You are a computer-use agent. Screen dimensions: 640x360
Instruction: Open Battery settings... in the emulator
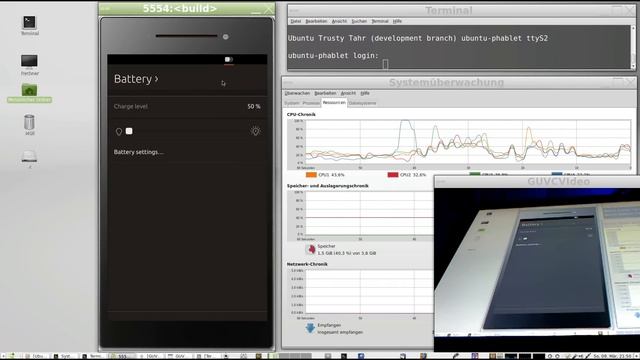[x=139, y=152]
